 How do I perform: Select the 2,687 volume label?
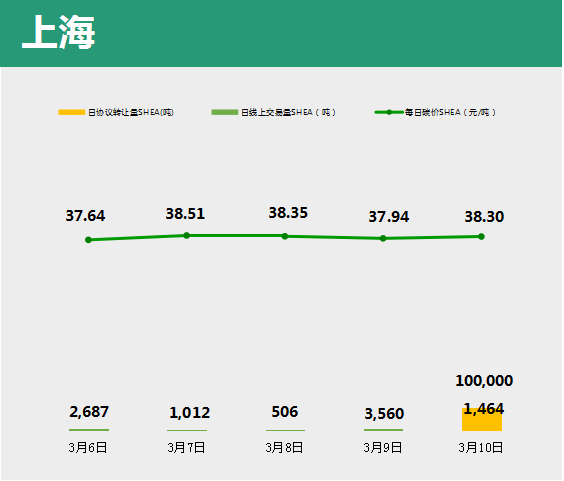pos(89,412)
